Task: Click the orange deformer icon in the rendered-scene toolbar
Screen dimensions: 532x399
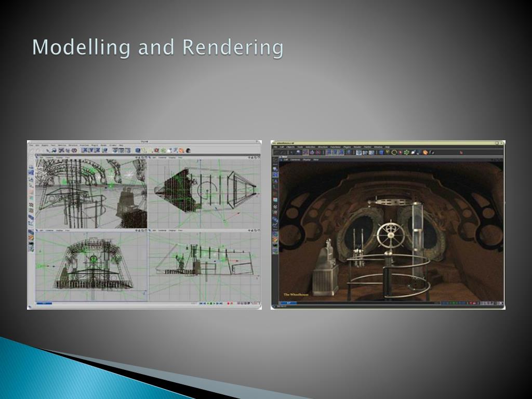Action: pyautogui.click(x=425, y=153)
